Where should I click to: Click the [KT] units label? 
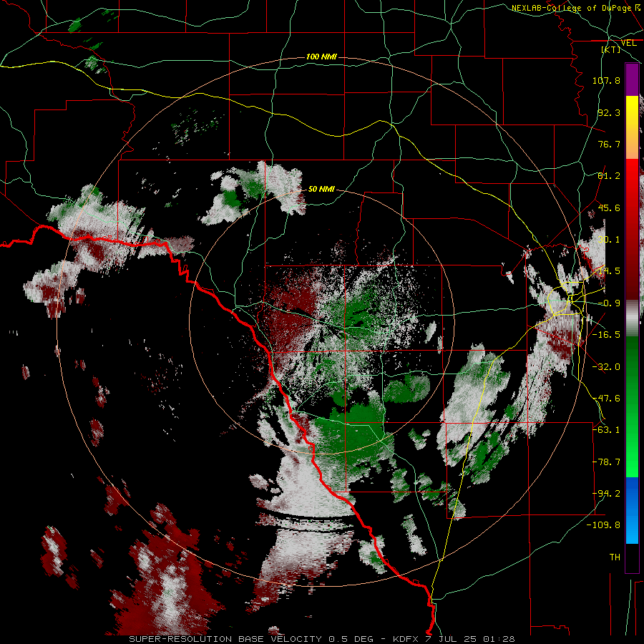611,49
